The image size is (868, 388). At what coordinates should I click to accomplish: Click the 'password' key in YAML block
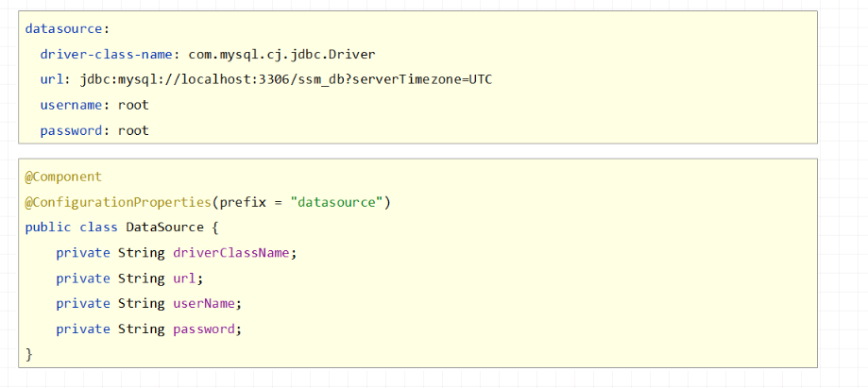tap(72, 131)
